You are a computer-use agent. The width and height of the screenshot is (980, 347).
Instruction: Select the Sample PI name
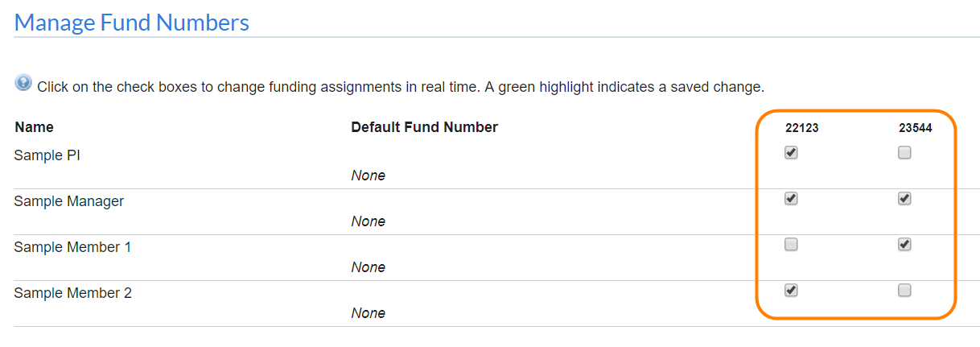pyautogui.click(x=47, y=155)
